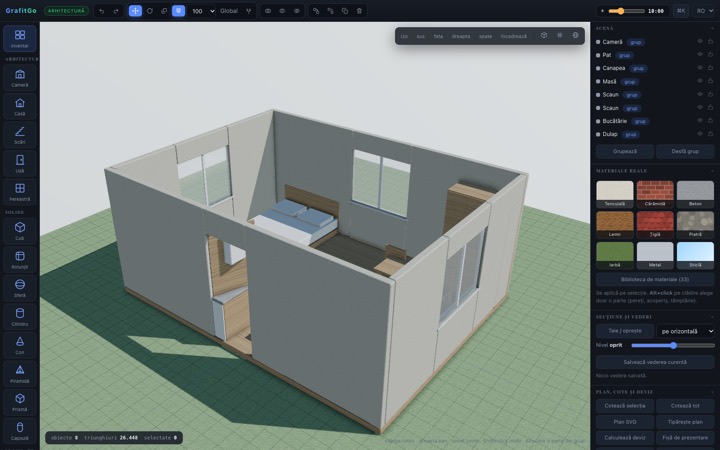This screenshot has height=450, width=720.
Task: Adjust the time-of-day sun slider
Action: pyautogui.click(x=627, y=11)
